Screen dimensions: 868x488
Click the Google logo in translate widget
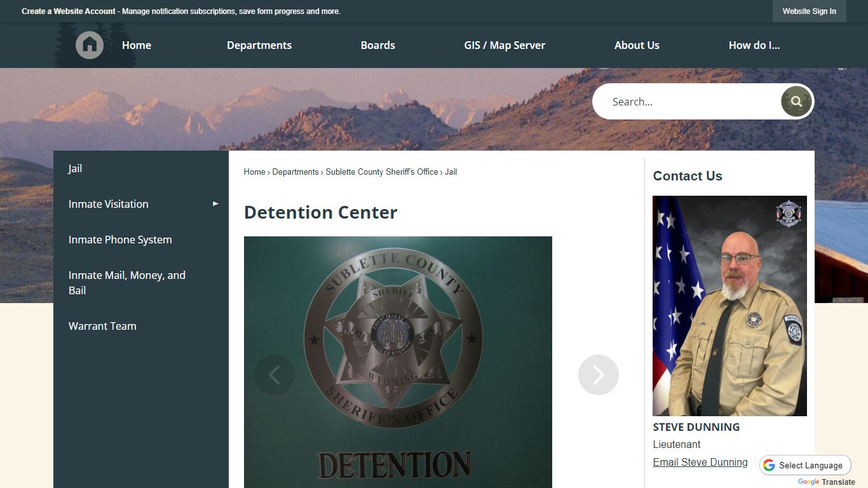point(769,465)
